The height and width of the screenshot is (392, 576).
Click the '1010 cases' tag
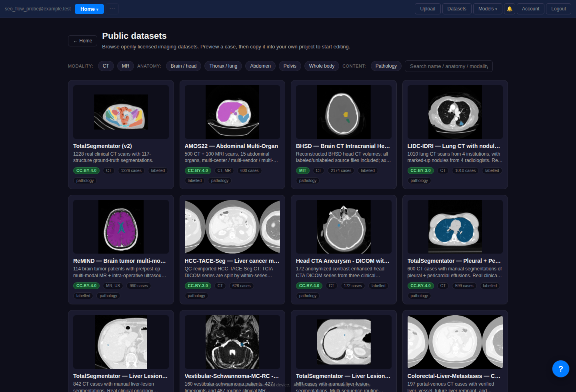coord(466,170)
